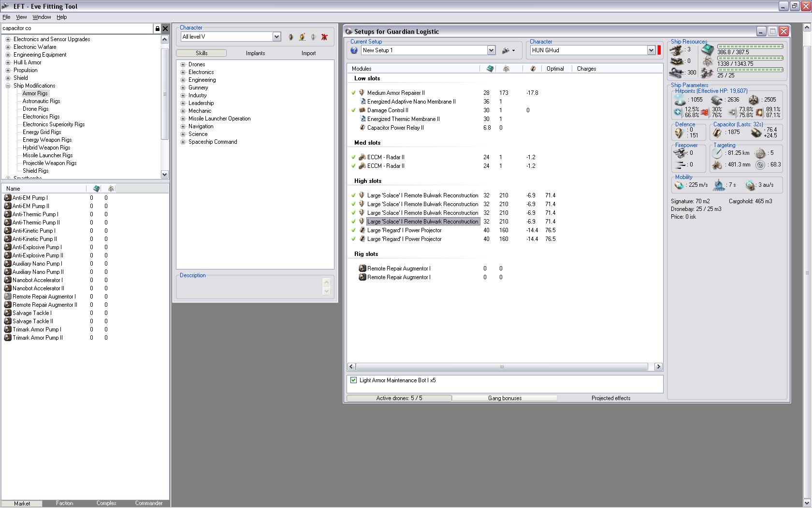
Task: Toggle first Large 'Solace' Remote Bulwark checkmark
Action: tap(353, 195)
